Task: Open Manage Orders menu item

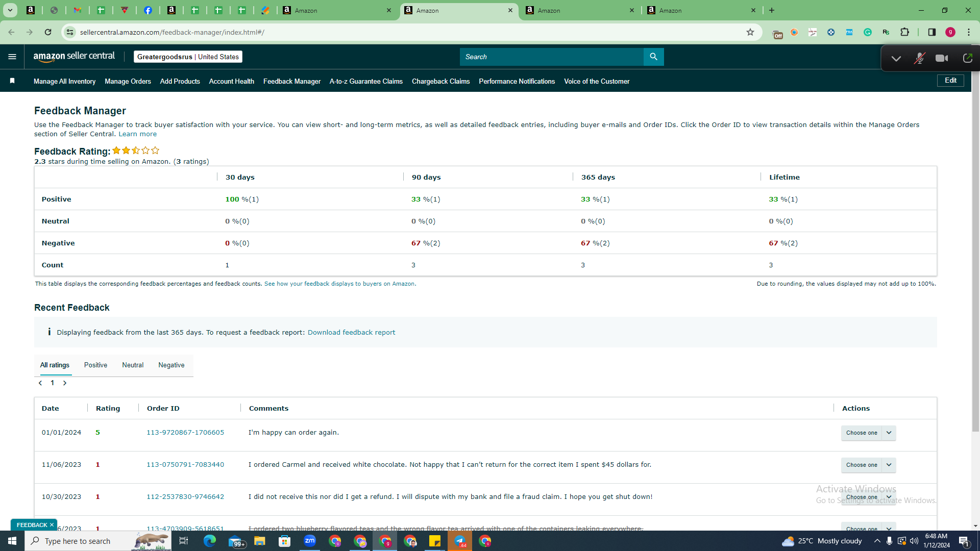Action: (128, 81)
